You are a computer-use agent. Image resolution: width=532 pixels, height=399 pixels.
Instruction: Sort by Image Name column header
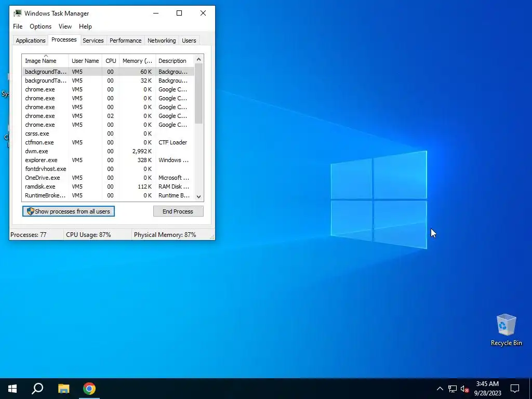[46, 60]
